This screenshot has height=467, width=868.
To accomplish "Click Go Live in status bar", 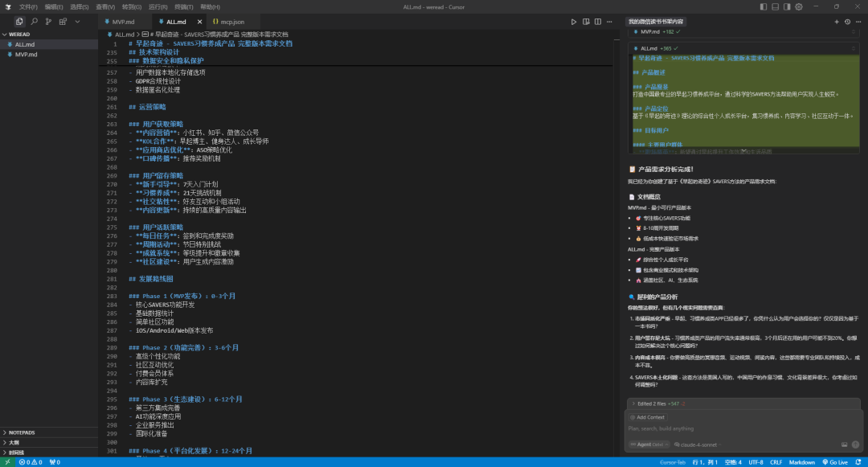I will pos(835,462).
